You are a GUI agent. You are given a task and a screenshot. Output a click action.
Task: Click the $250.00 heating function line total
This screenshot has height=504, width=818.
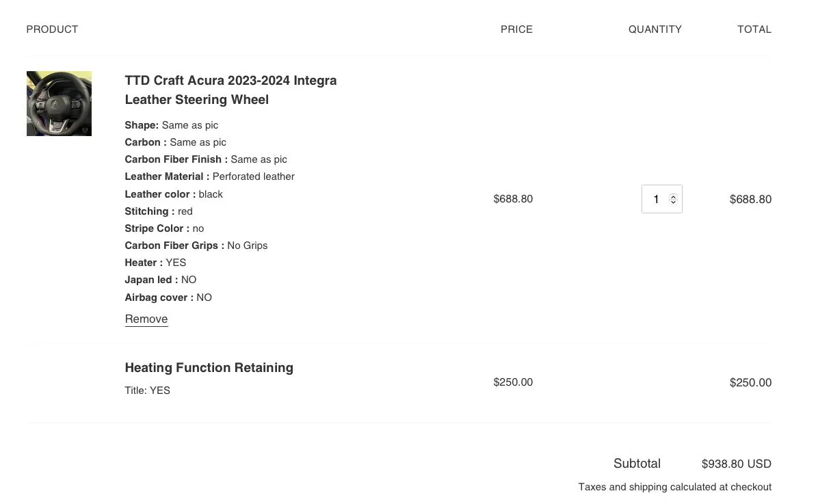point(750,383)
